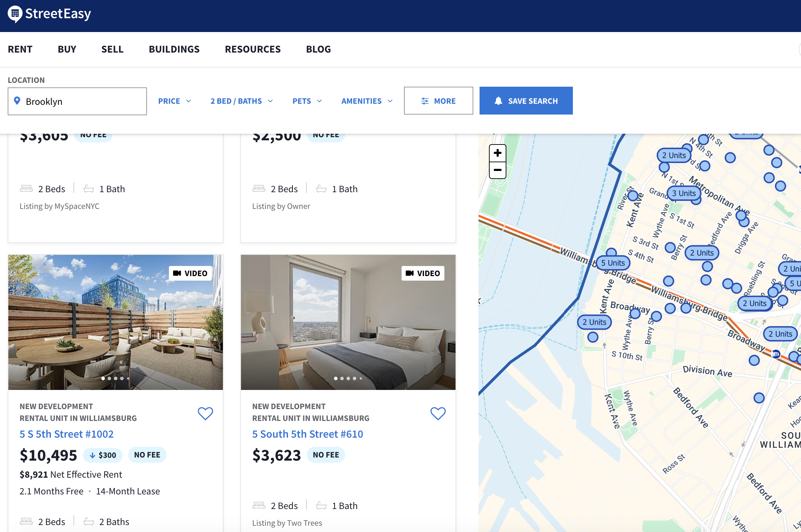Expand the Pets filter dropdown

(307, 101)
